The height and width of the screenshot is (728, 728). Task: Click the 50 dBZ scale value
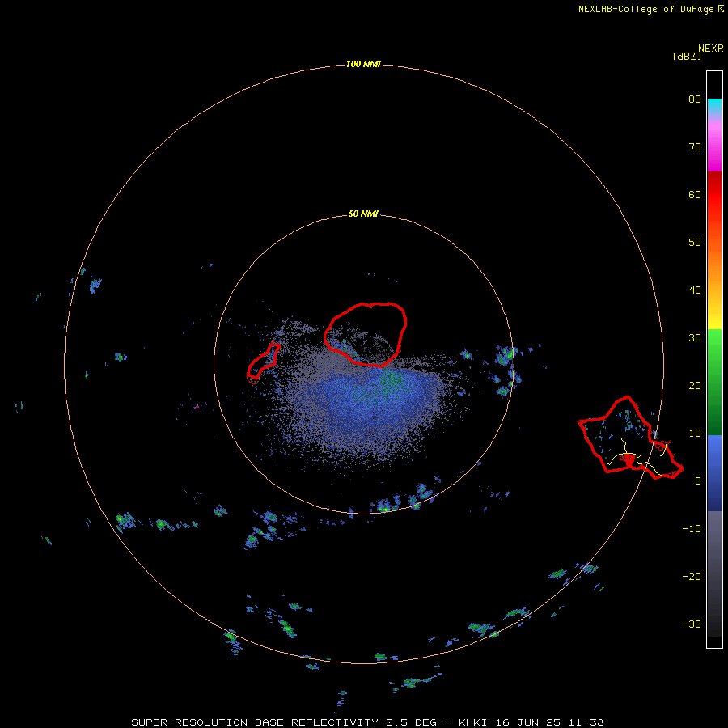[x=695, y=243]
